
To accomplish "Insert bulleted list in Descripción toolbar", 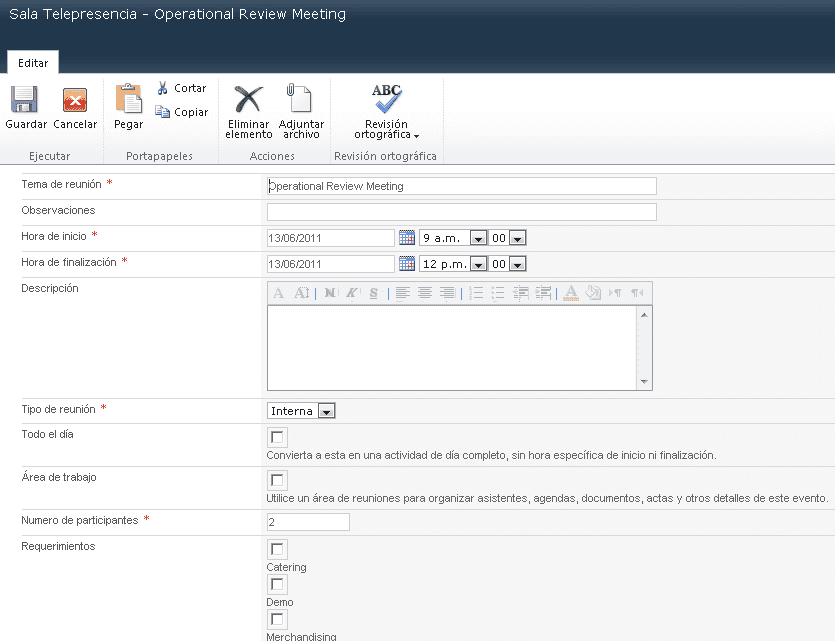I will coord(497,292).
